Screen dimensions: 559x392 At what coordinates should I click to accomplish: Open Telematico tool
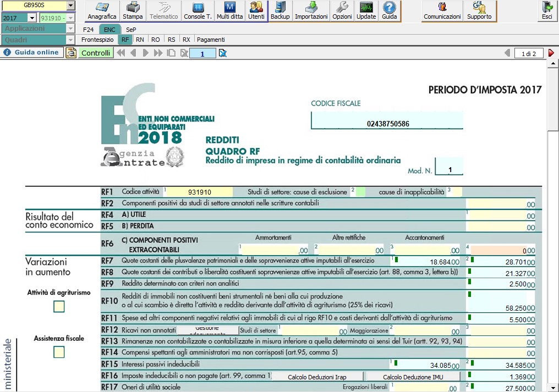(x=163, y=11)
